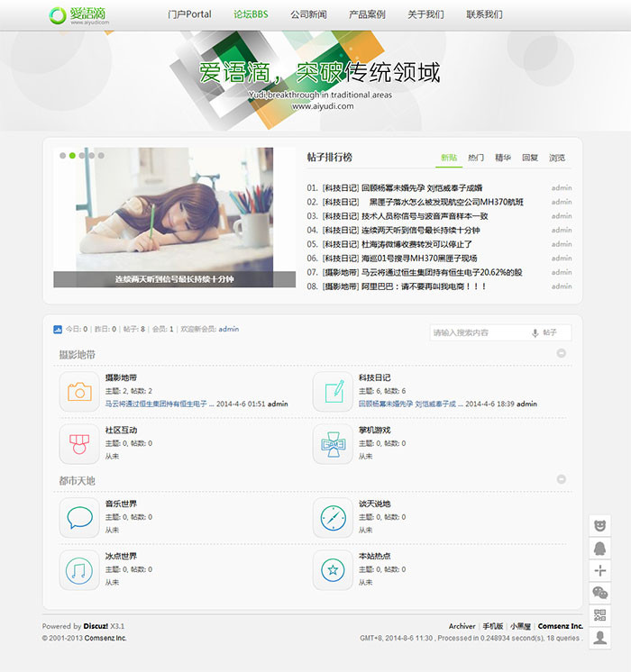Viewport: 631px width, 672px height.
Task: Open the 论坛BBS menu item
Action: click(x=251, y=14)
